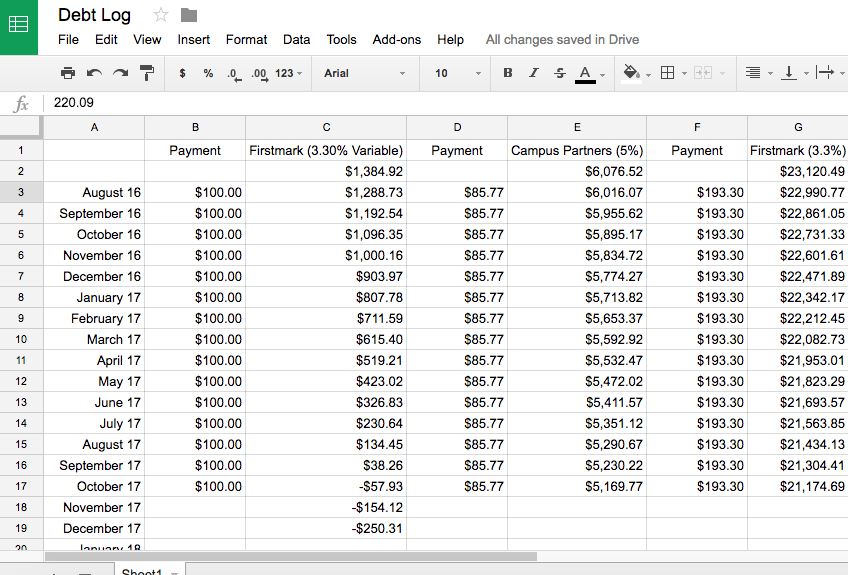
Task: Move Debt Log to a folder
Action: (189, 15)
